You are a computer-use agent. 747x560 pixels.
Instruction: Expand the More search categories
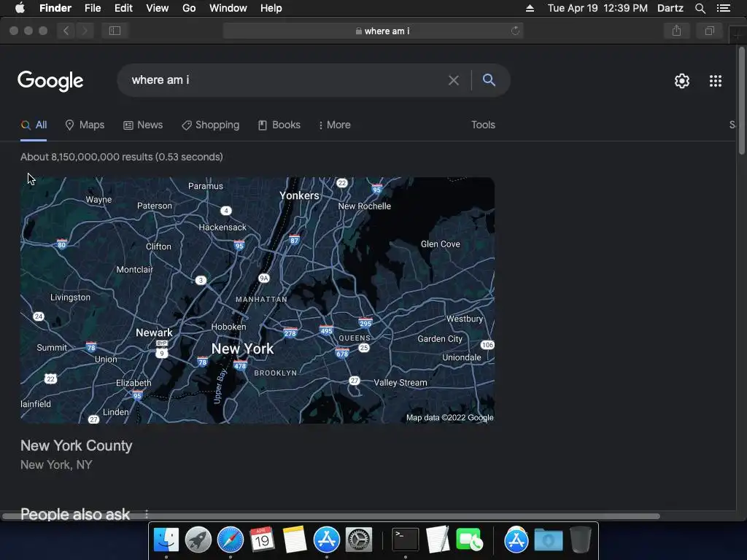click(x=334, y=125)
